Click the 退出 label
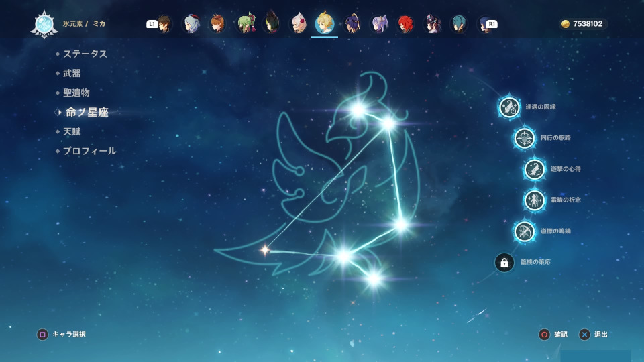 (x=601, y=335)
